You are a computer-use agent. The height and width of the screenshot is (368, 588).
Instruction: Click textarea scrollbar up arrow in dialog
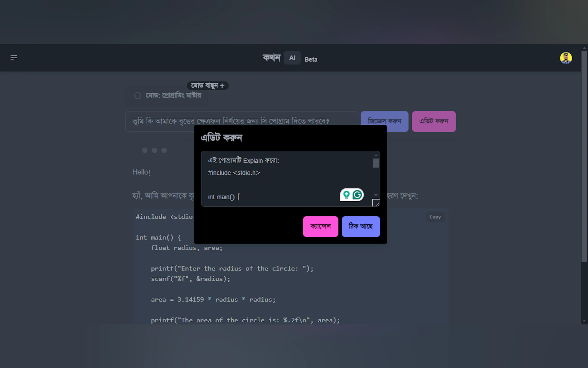pos(376,155)
